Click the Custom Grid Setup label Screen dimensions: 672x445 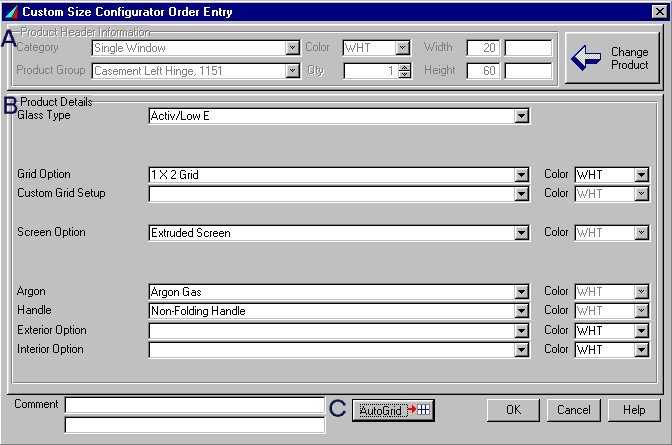coord(61,193)
